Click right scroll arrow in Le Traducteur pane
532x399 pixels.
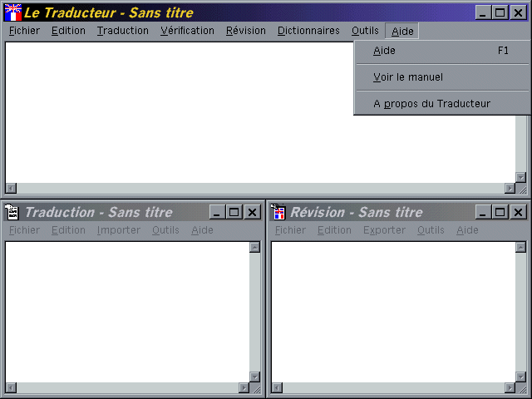[510, 188]
